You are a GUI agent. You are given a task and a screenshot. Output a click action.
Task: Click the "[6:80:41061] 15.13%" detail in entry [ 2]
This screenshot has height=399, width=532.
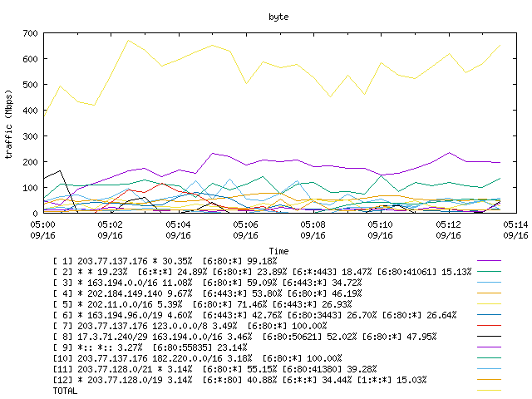(x=424, y=272)
